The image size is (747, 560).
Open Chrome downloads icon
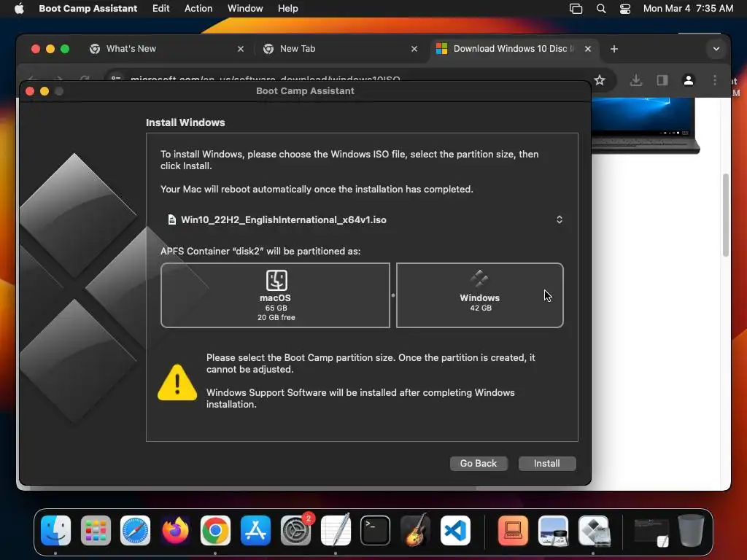(636, 80)
